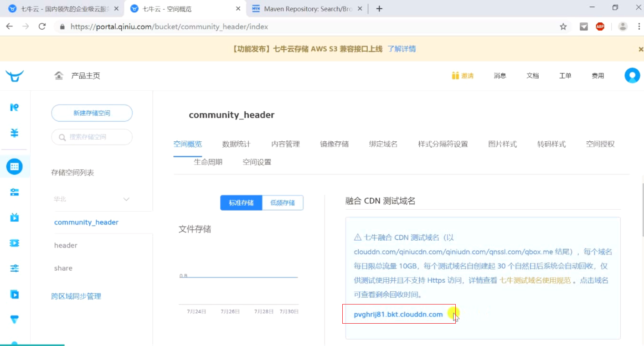The width and height of the screenshot is (644, 346).
Task: Open the 镜像存储 tab
Action: coord(334,144)
